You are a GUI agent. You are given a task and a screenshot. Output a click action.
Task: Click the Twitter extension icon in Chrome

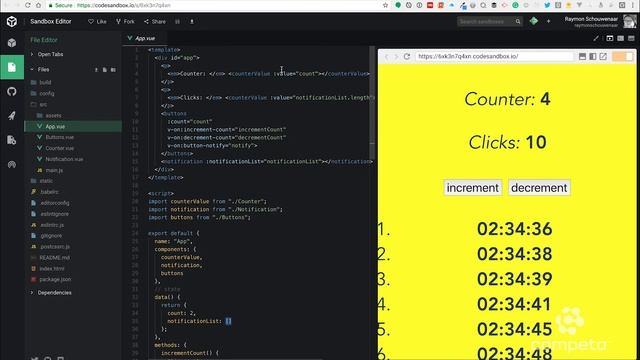(547, 5)
